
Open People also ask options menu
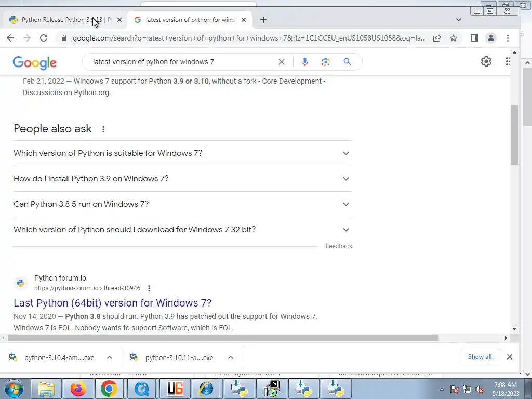click(103, 129)
